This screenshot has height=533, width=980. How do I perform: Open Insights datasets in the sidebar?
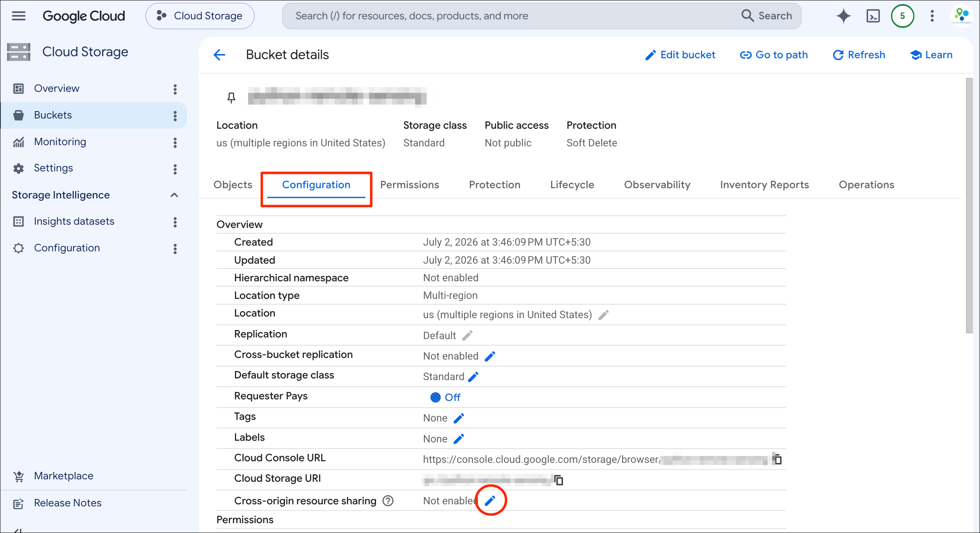[x=74, y=221]
